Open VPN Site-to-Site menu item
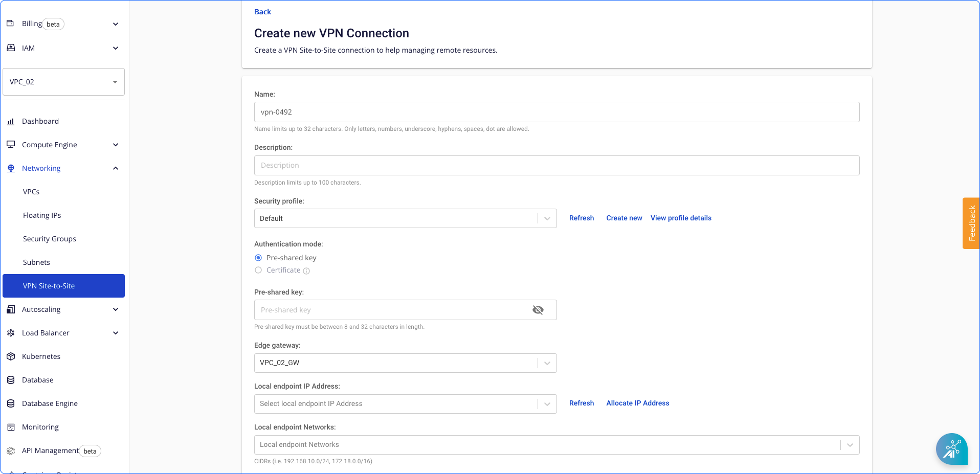 click(63, 286)
